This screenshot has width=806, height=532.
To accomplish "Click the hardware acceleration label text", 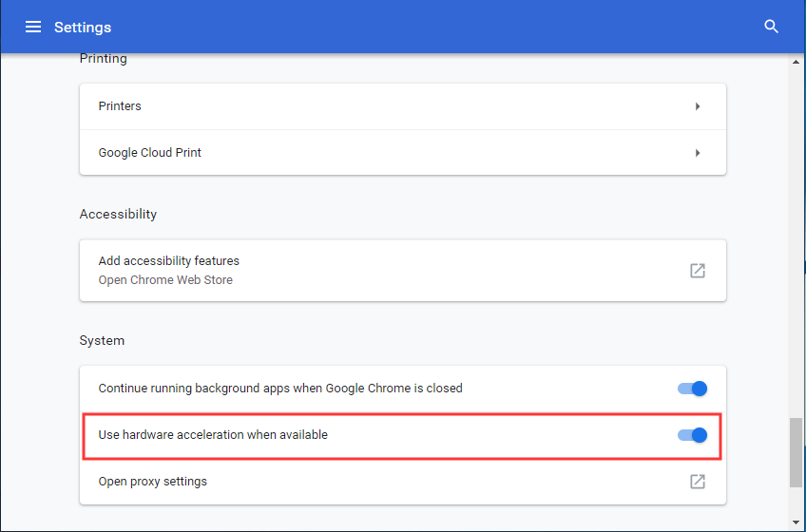I will [213, 435].
